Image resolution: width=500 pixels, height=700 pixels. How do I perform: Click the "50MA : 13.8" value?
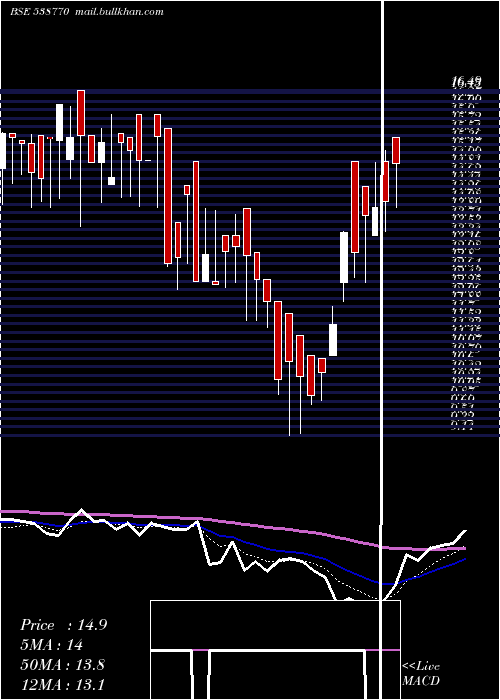click(62, 664)
